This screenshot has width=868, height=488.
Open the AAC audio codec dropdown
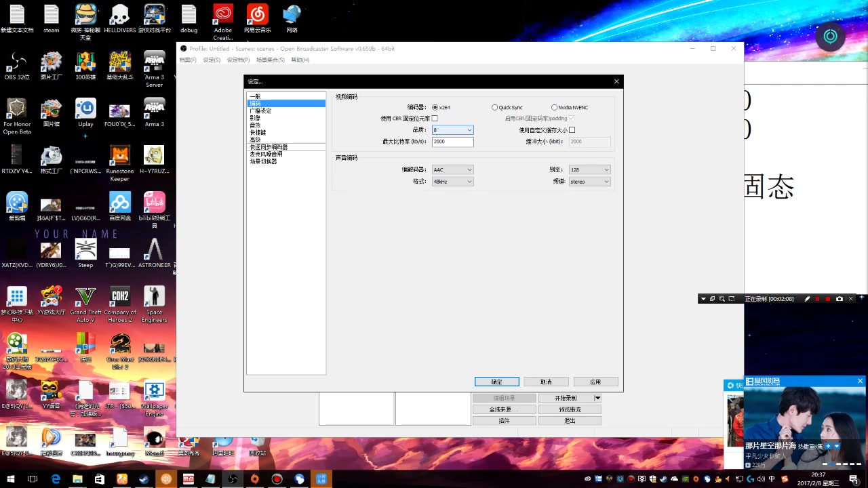pyautogui.click(x=452, y=169)
